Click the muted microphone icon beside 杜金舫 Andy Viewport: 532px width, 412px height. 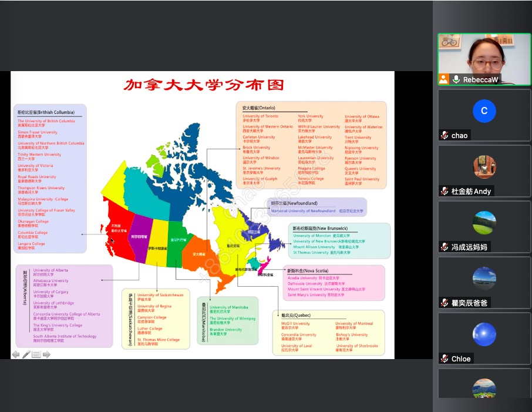click(x=445, y=191)
